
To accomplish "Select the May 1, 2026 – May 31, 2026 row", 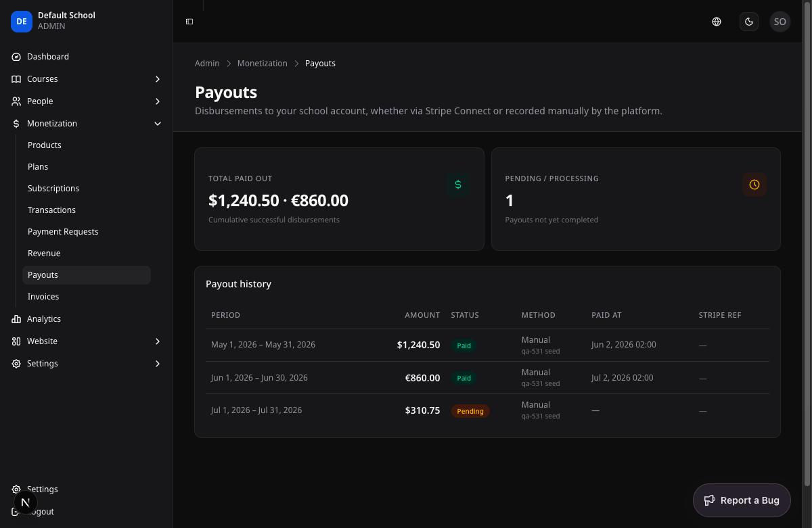I will [x=487, y=345].
